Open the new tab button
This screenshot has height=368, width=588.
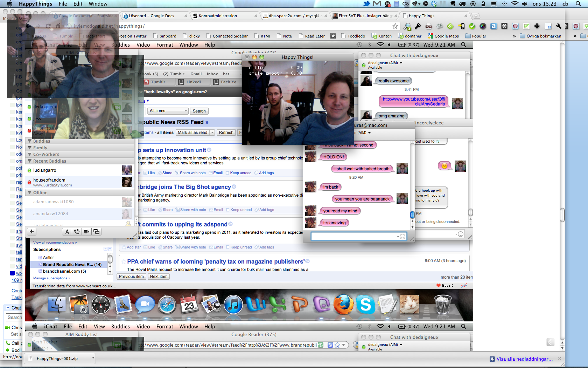point(475,16)
